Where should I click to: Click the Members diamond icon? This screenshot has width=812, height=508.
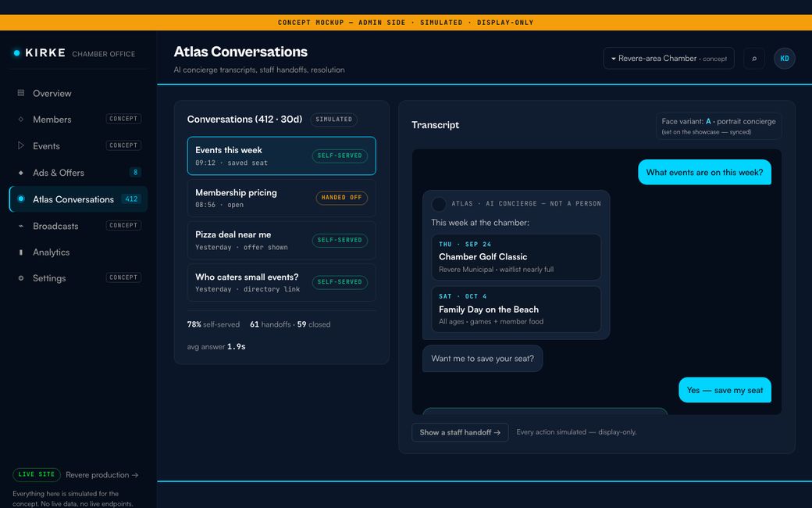[x=21, y=120]
